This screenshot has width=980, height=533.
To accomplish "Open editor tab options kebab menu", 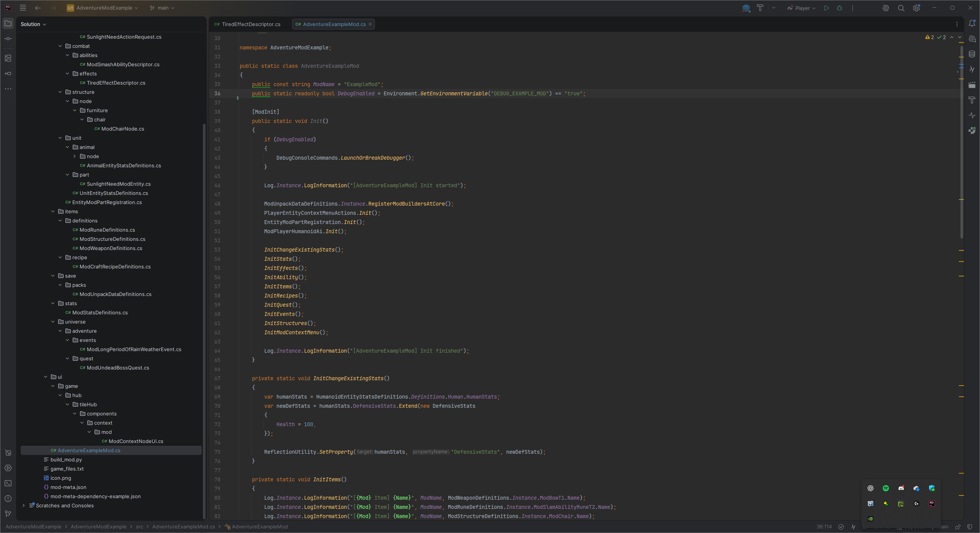I will pyautogui.click(x=957, y=24).
